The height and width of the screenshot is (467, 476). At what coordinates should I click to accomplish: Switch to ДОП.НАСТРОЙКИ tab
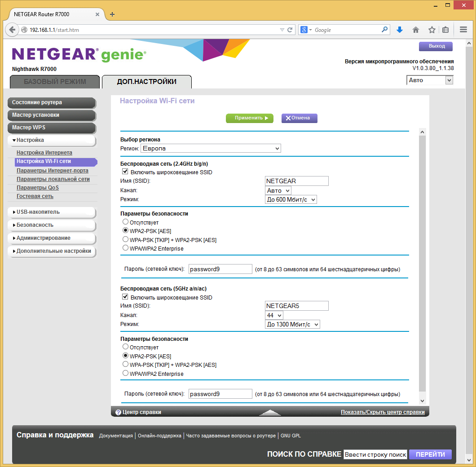[x=147, y=82]
